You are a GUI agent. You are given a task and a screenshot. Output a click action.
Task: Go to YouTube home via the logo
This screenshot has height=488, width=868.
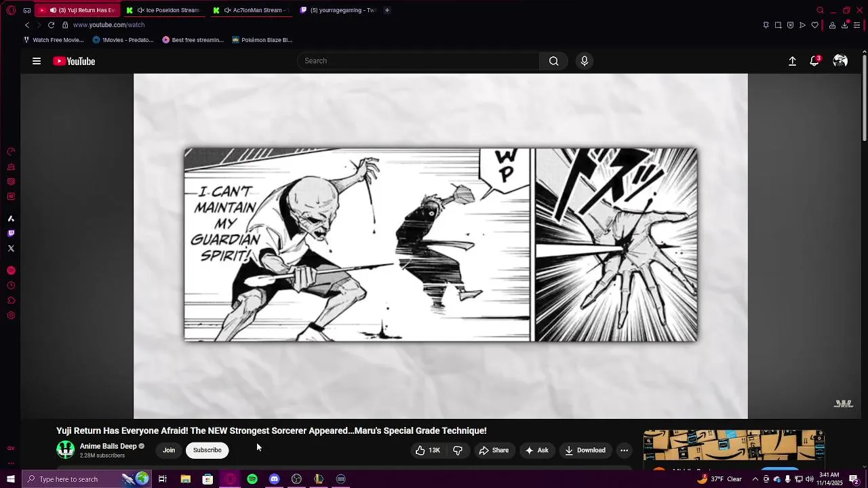pyautogui.click(x=74, y=61)
